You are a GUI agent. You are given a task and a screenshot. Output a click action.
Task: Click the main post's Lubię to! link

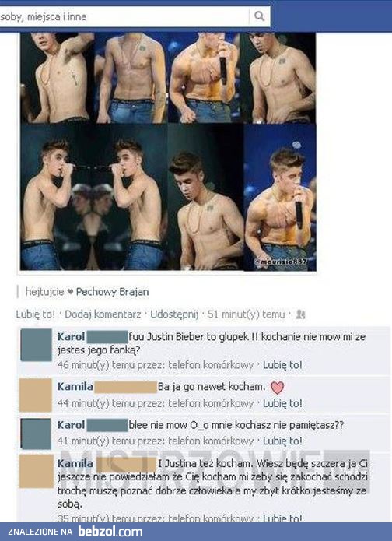click(36, 314)
